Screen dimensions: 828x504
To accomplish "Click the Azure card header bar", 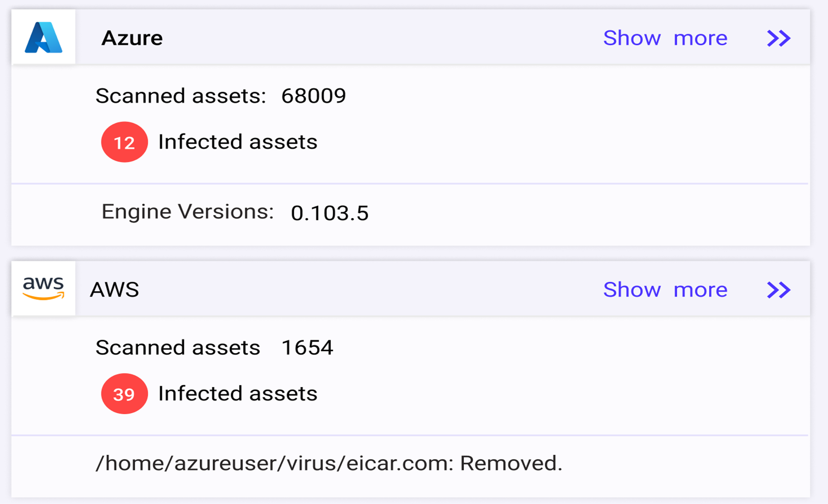I will pos(411,37).
